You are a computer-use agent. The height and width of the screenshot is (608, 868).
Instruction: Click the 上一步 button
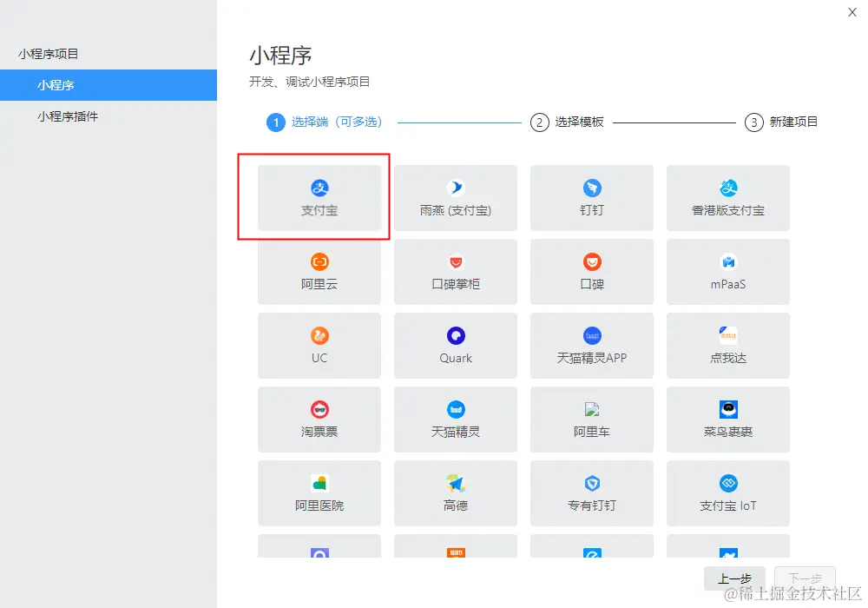(x=734, y=578)
